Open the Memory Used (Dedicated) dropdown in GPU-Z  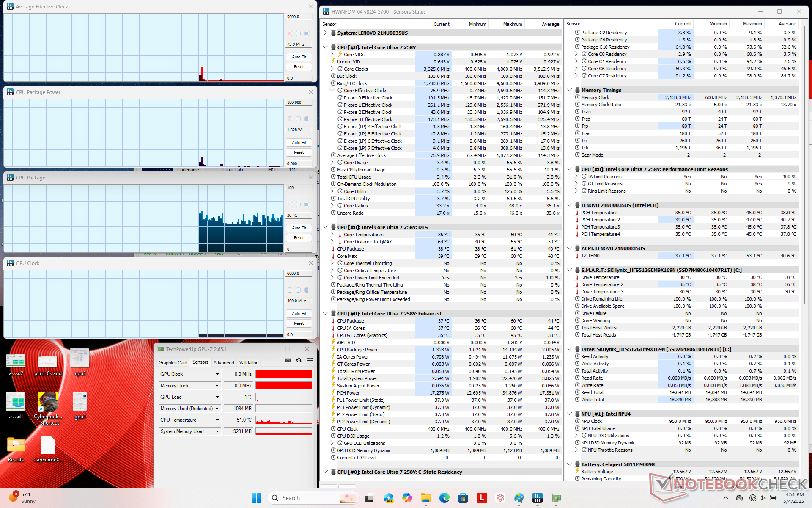click(217, 409)
